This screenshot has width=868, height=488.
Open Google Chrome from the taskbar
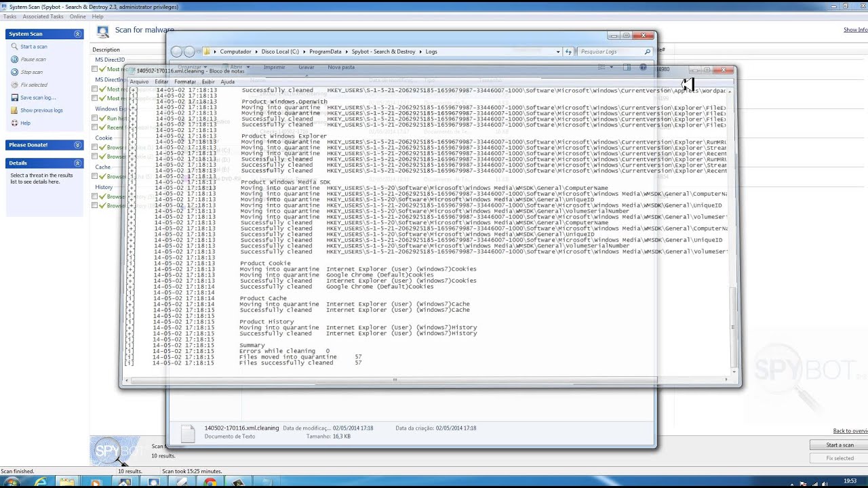point(210,483)
